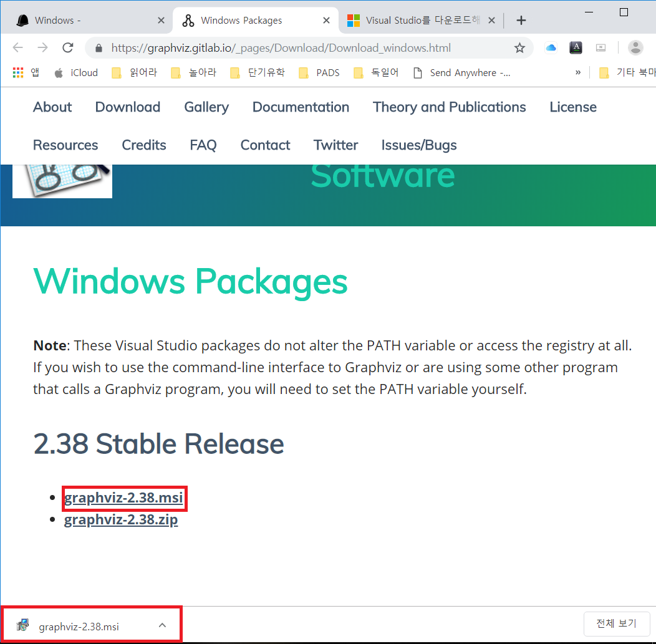Open the Twitter link
The image size is (656, 644).
pyautogui.click(x=335, y=145)
